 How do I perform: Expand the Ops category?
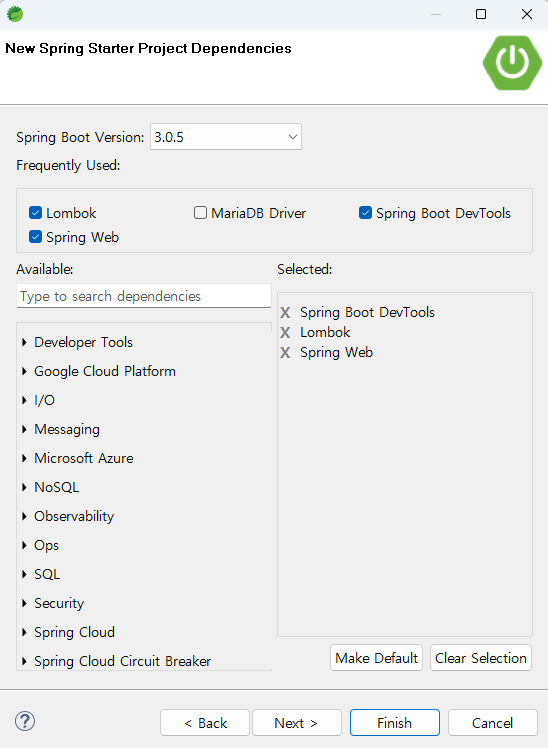[x=24, y=545]
